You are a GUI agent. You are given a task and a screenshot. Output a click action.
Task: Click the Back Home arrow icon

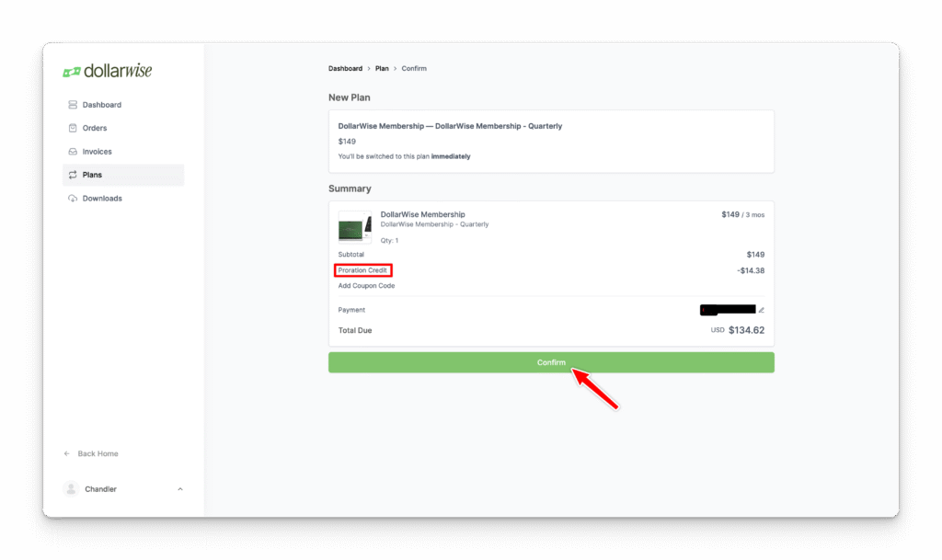(66, 453)
